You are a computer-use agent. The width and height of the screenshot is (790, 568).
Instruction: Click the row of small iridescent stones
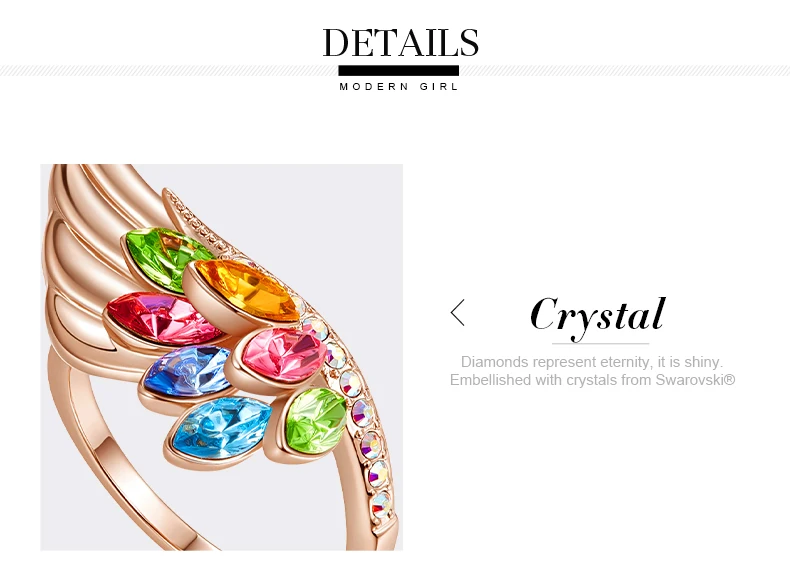click(353, 408)
